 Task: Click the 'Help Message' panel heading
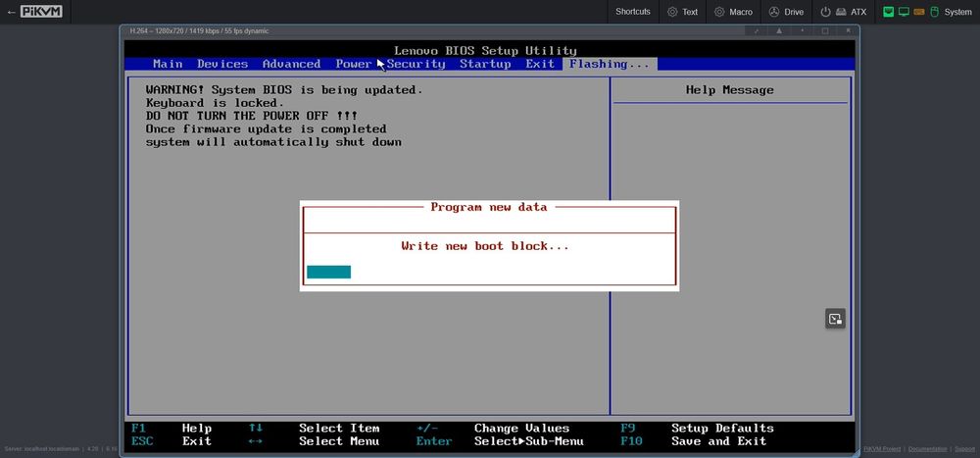[729, 90]
